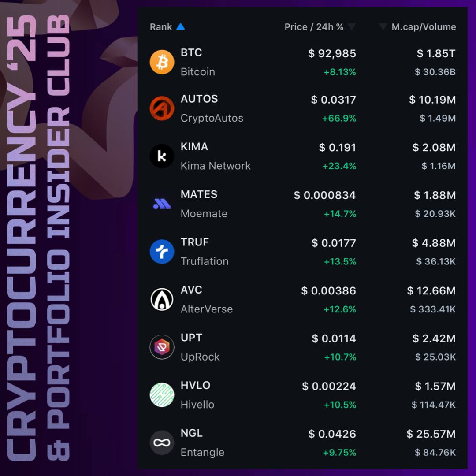Select the Truflation blue logo icon
This screenshot has width=476, height=476.
162,251
